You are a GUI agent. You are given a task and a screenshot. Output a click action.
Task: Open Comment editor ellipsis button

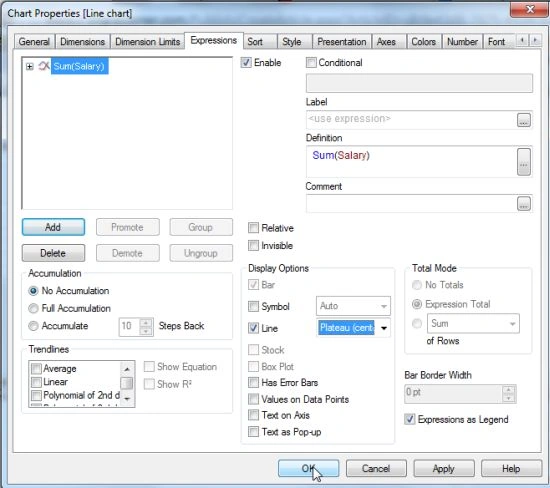pos(524,203)
